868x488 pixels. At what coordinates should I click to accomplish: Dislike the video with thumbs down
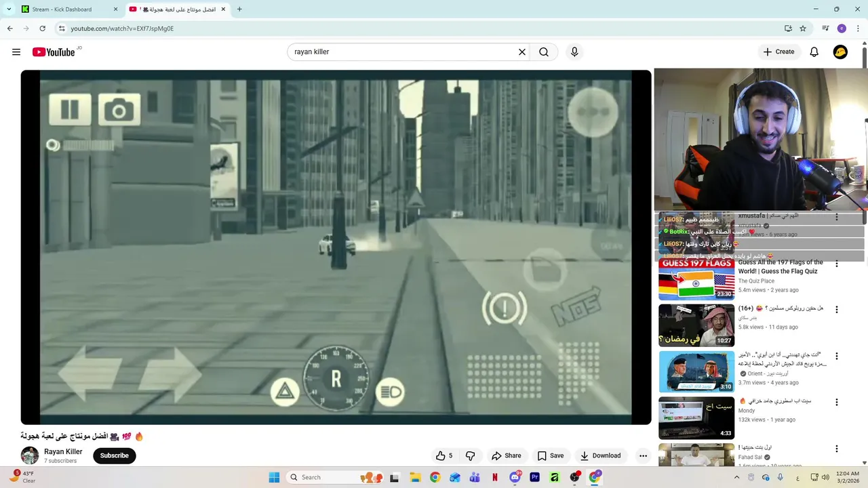click(x=470, y=456)
